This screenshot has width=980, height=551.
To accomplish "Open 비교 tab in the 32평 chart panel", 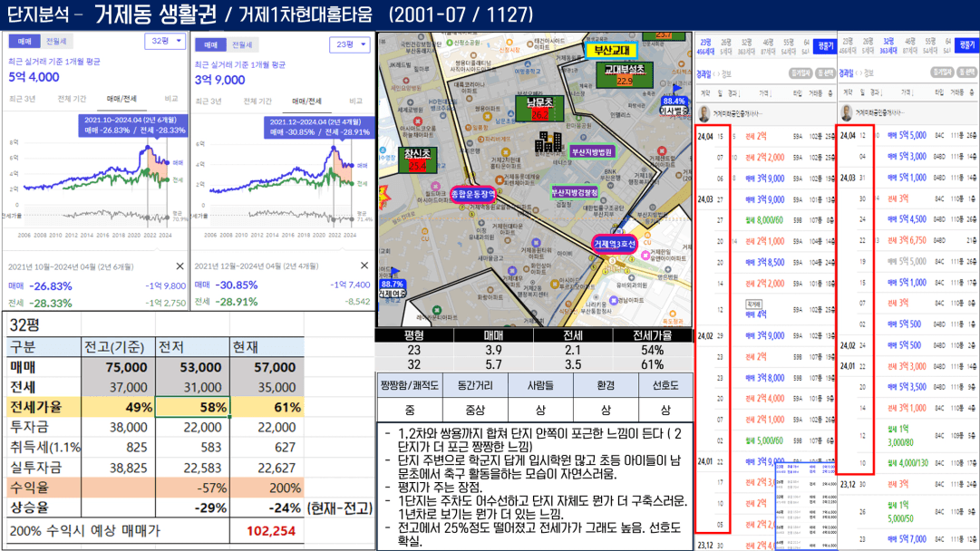I will [x=171, y=99].
